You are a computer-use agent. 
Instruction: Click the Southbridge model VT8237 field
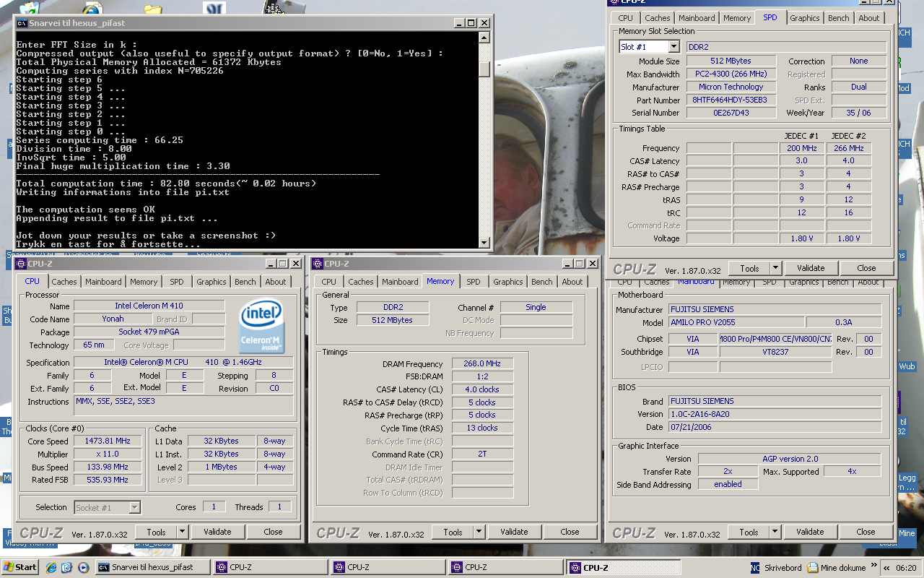coord(776,352)
